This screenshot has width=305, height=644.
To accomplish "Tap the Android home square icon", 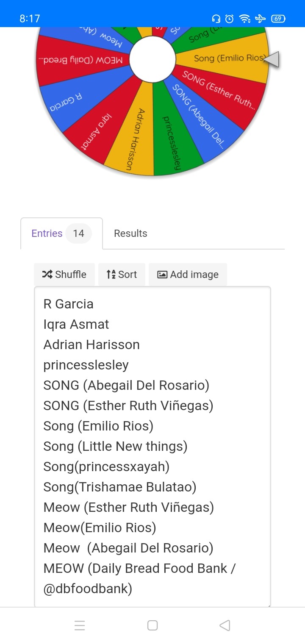I will tap(152, 625).
